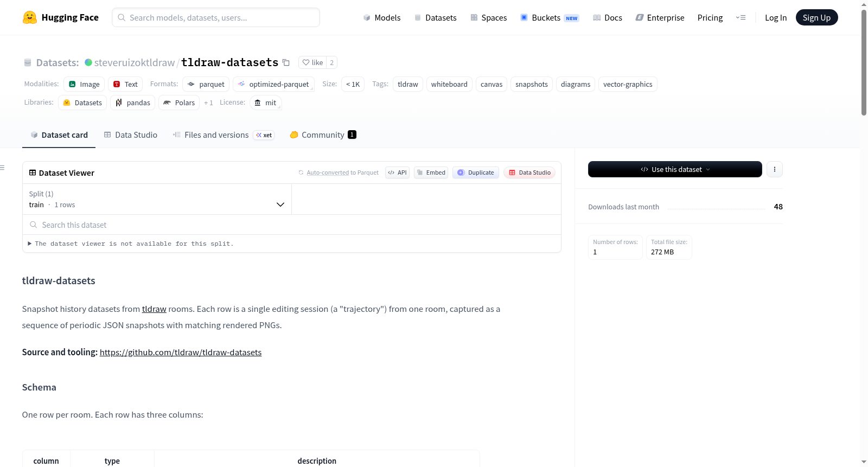
Task: Open Buckets in the top navigation
Action: [550, 17]
